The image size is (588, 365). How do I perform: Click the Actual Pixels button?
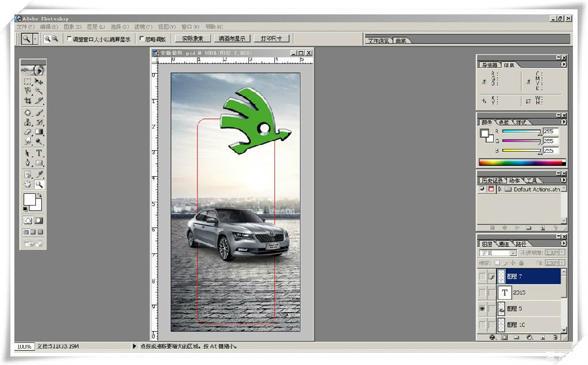tap(192, 39)
